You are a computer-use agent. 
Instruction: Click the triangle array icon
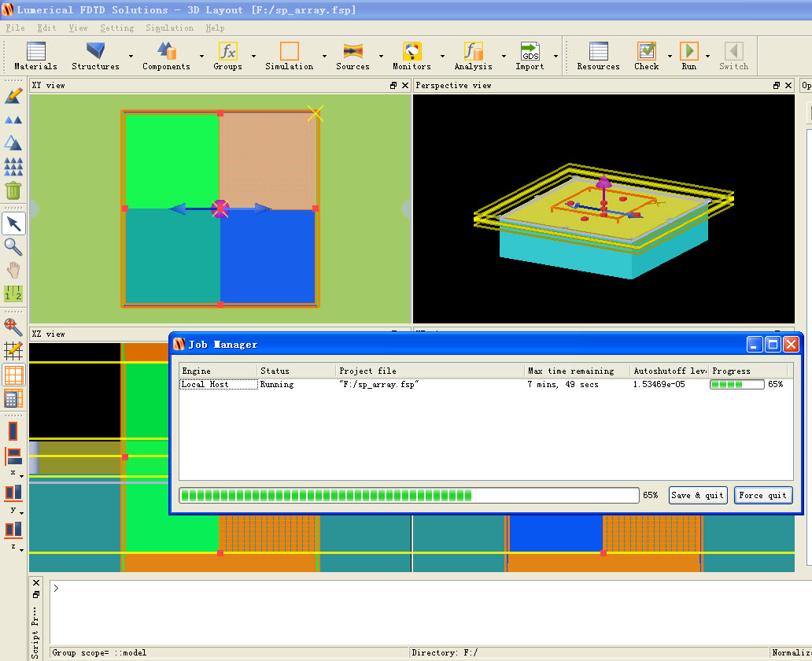click(13, 167)
